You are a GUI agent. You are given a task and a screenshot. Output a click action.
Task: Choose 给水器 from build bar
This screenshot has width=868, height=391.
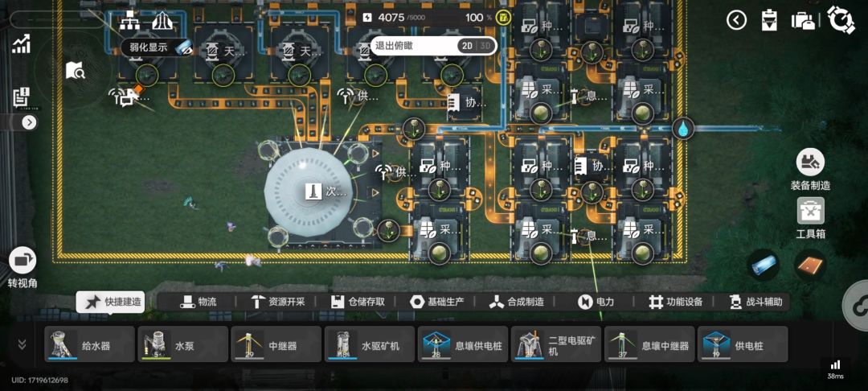pyautogui.click(x=90, y=344)
